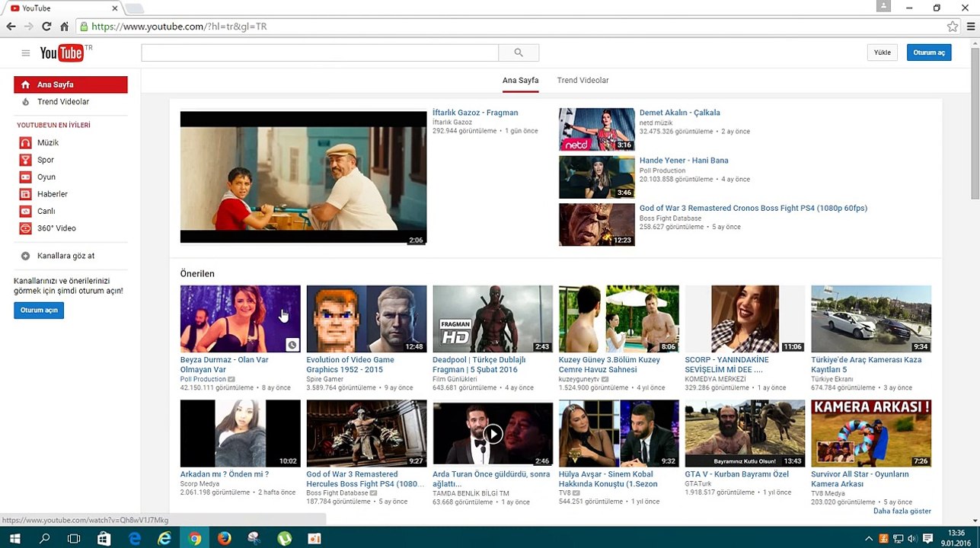Click the Spor category icon
This screenshot has height=548, width=980.
click(25, 160)
